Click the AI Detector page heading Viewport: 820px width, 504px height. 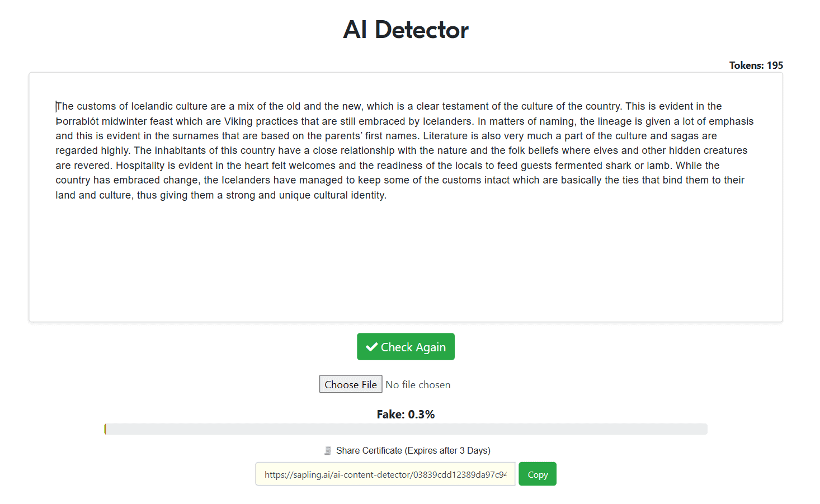click(x=406, y=30)
